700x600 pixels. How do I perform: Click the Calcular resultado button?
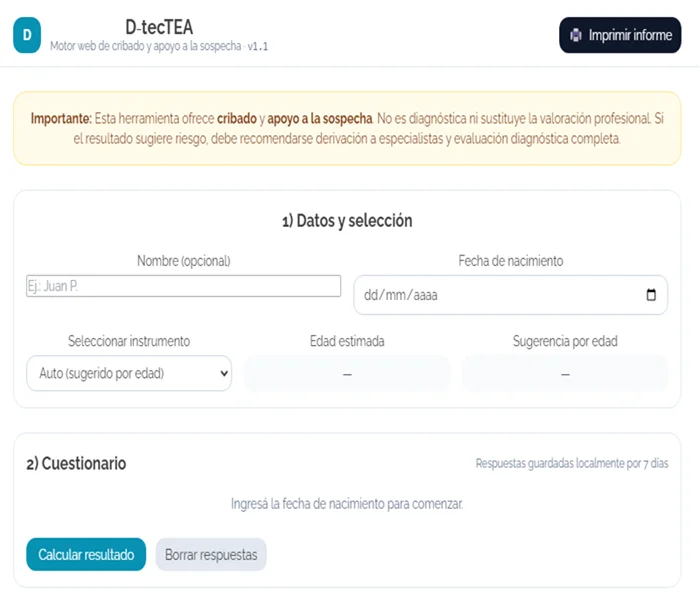86,554
